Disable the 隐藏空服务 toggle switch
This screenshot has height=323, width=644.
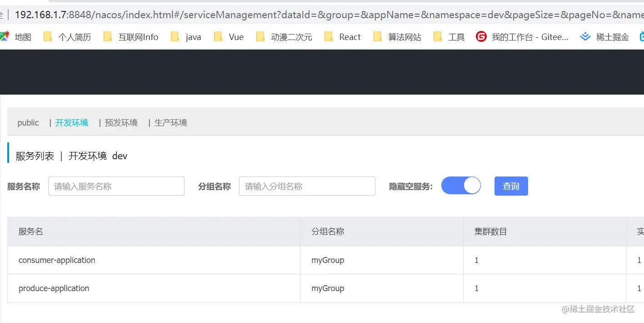pos(461,186)
